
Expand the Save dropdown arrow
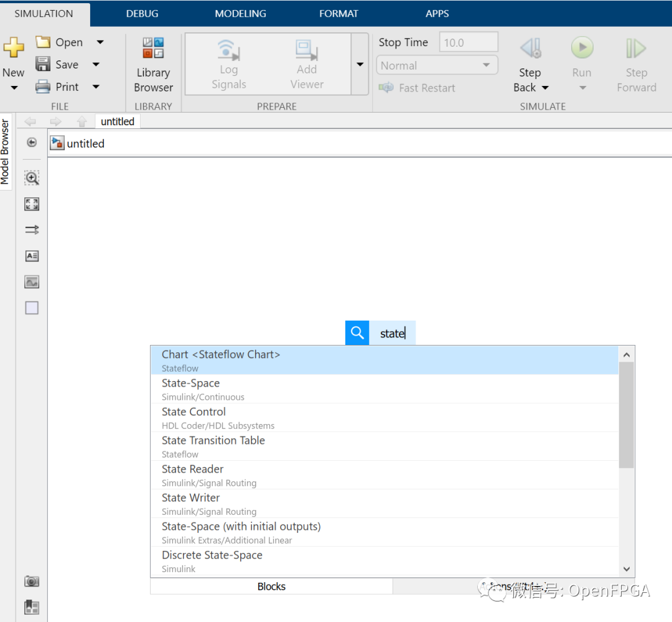tap(96, 64)
